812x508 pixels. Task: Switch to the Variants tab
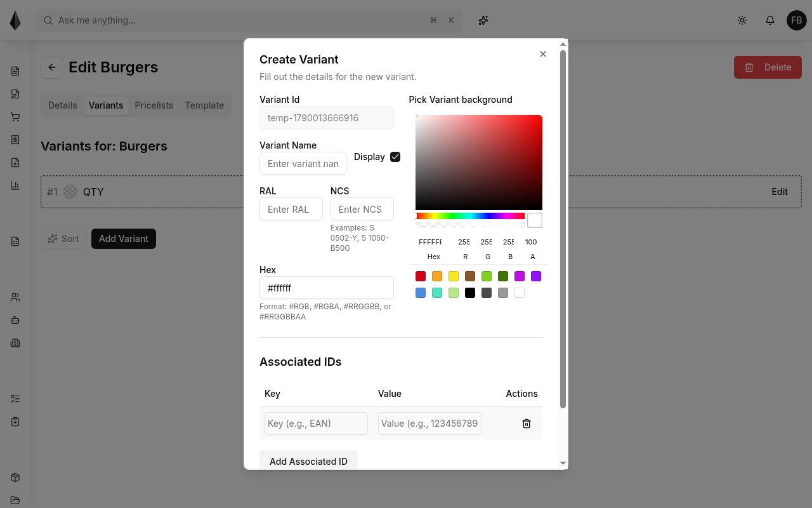tap(106, 105)
